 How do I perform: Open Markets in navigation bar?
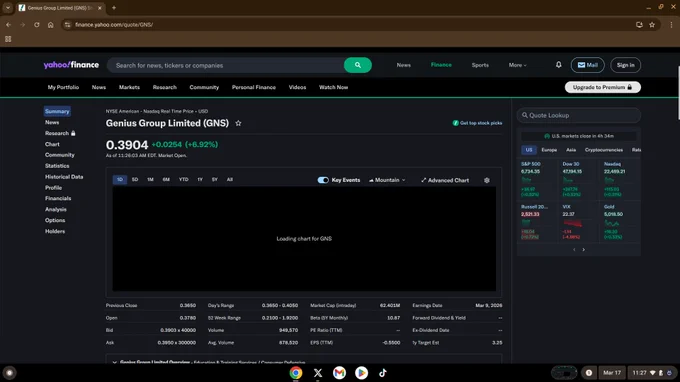(x=129, y=87)
